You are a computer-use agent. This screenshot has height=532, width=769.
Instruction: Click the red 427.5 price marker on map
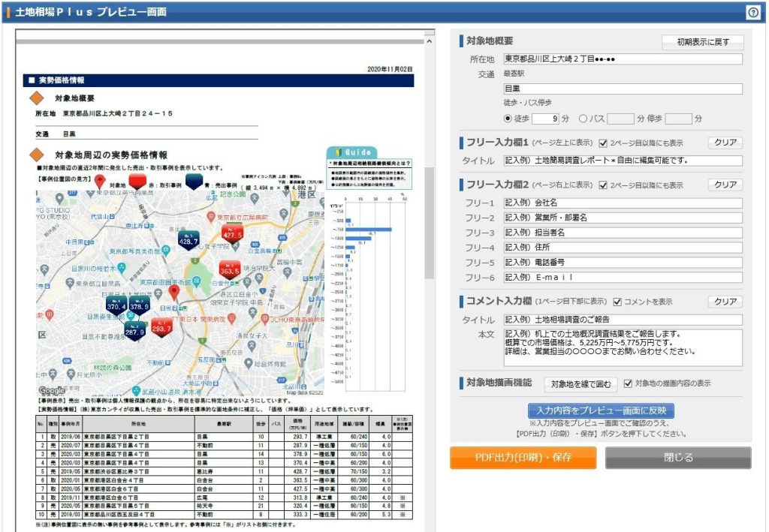click(232, 233)
